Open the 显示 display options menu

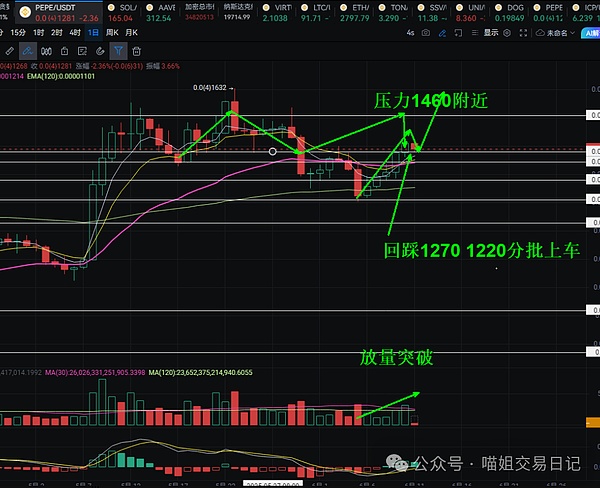click(492, 33)
